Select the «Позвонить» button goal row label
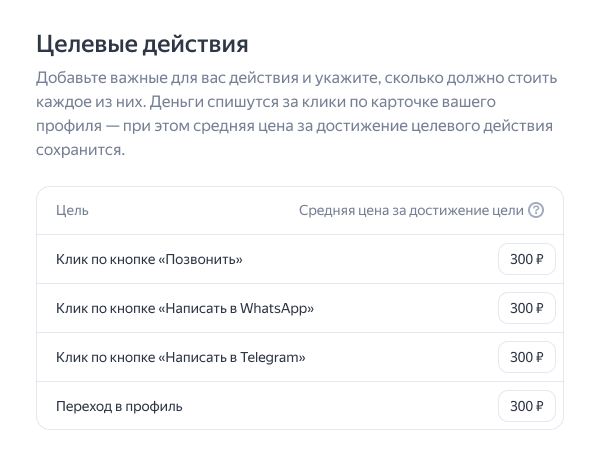 [x=150, y=260]
